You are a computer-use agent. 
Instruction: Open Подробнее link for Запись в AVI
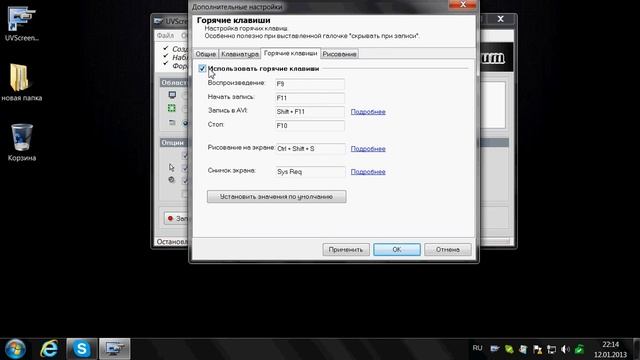pyautogui.click(x=368, y=112)
